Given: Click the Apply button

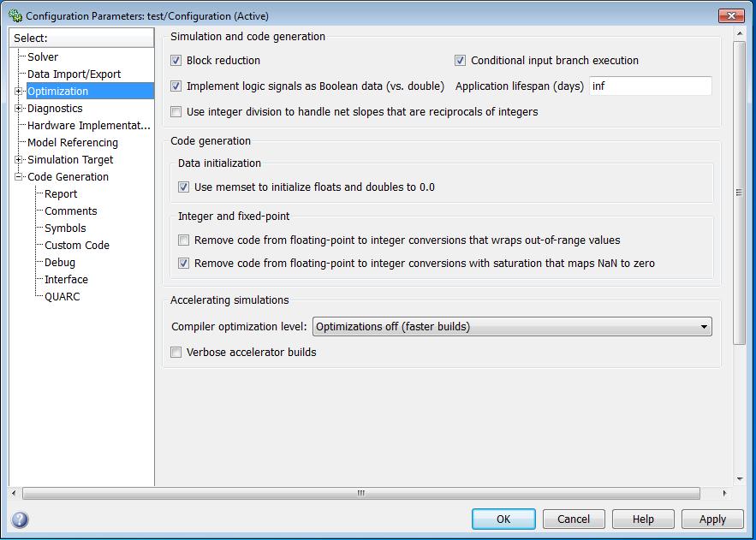Looking at the screenshot, I should 711,519.
